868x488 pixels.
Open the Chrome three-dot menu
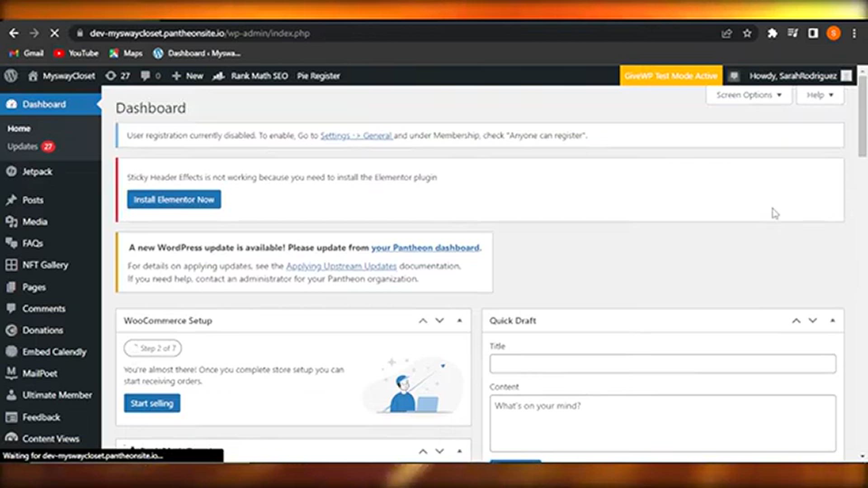854,33
